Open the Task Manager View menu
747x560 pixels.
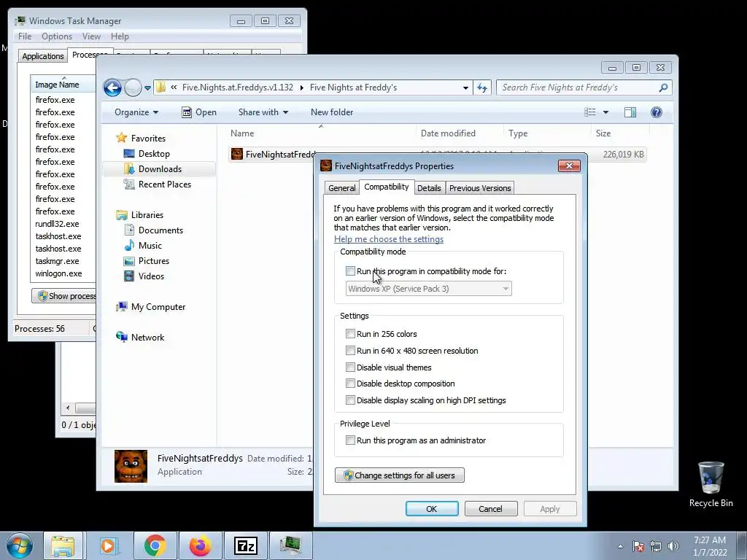point(91,36)
